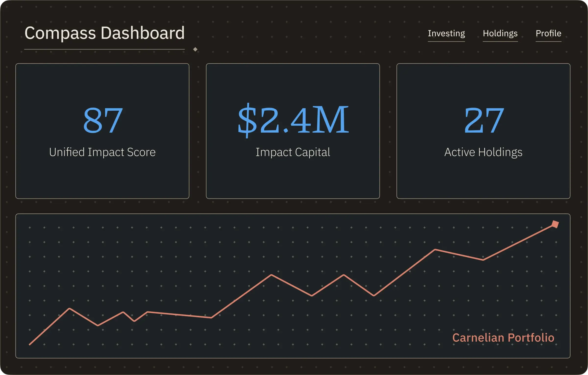The height and width of the screenshot is (375, 588).
Task: Open the Profile page
Action: click(549, 33)
